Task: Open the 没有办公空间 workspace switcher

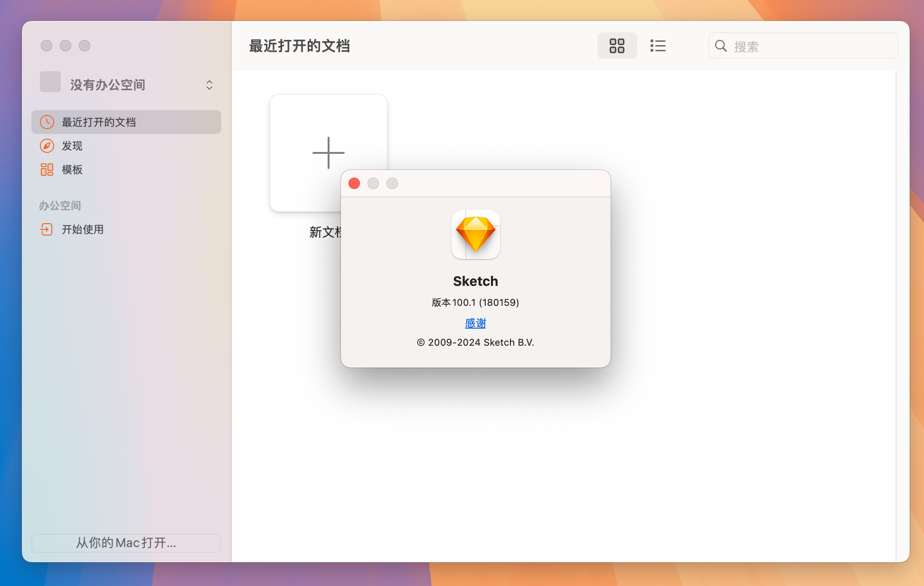Action: 126,85
